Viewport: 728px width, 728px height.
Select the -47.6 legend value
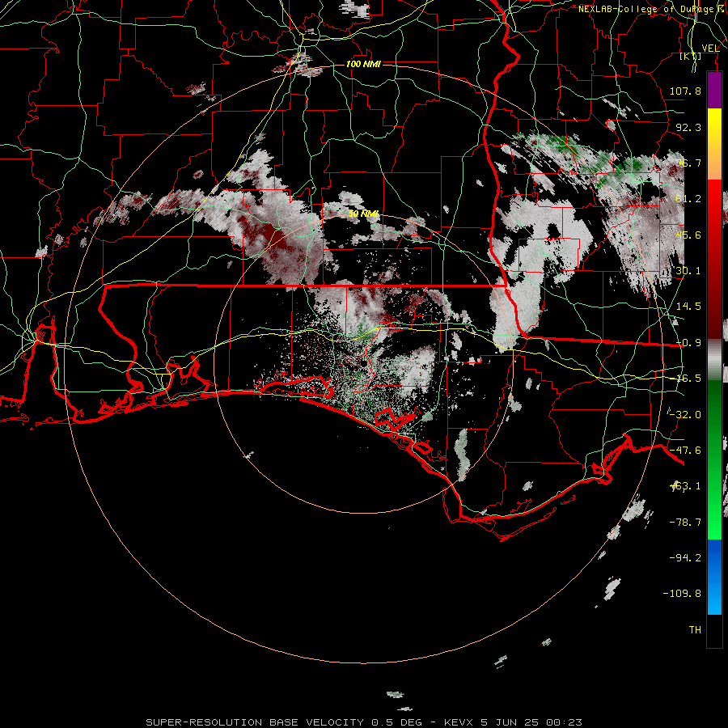[685, 451]
